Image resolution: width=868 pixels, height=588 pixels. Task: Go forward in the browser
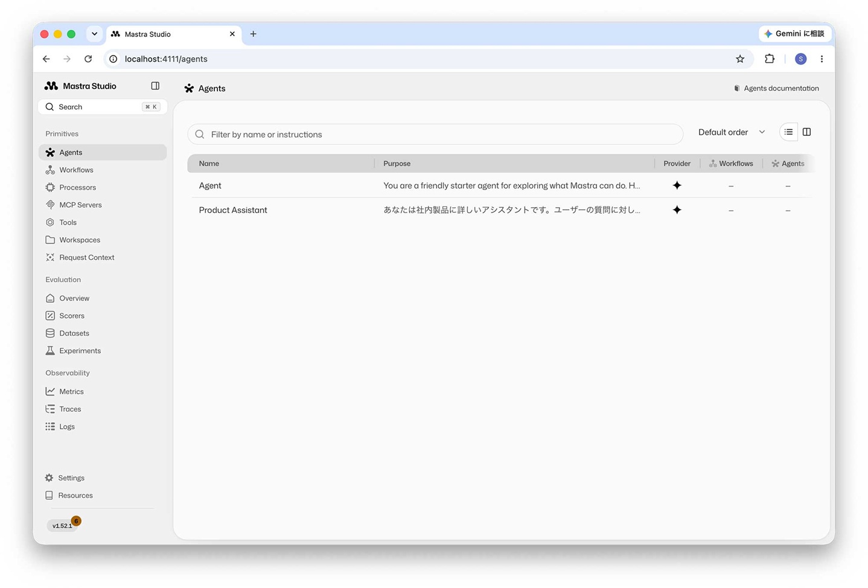click(67, 59)
